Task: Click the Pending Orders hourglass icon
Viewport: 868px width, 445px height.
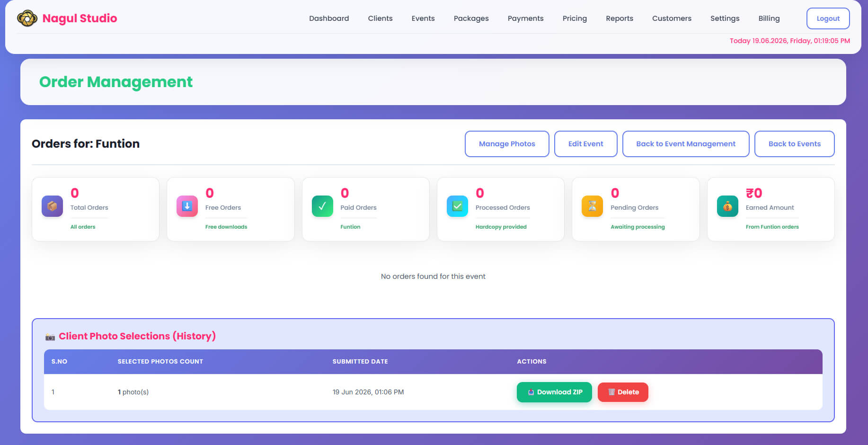Action: (x=592, y=206)
